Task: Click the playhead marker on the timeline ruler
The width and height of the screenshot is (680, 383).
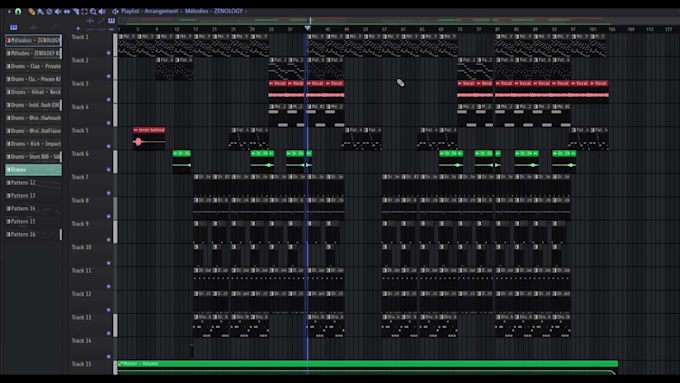Action: [307, 28]
